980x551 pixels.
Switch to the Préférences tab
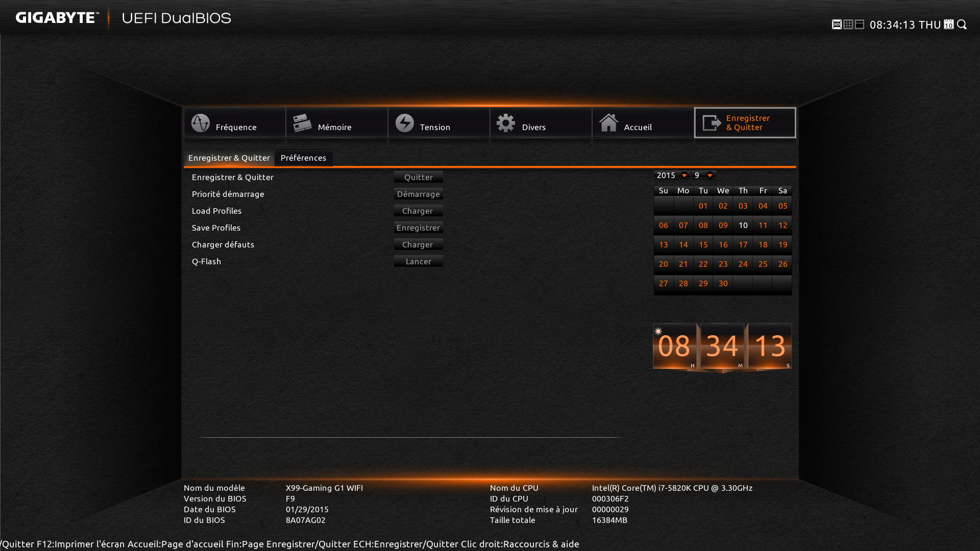tap(303, 158)
